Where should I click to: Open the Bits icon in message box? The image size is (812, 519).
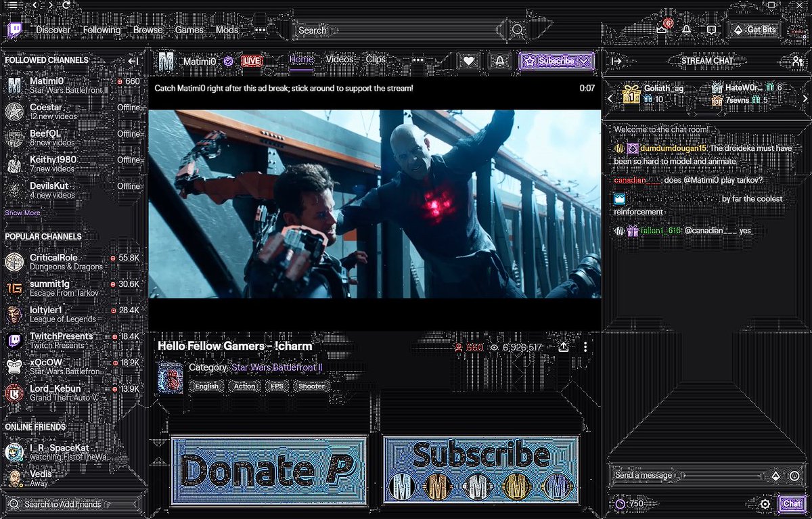point(775,476)
